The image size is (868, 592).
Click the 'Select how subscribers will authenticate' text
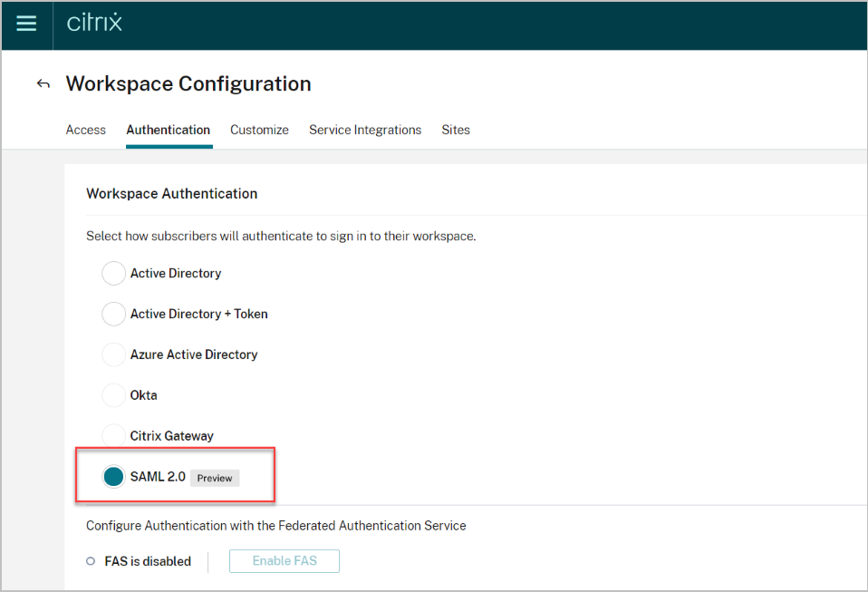pyautogui.click(x=281, y=237)
